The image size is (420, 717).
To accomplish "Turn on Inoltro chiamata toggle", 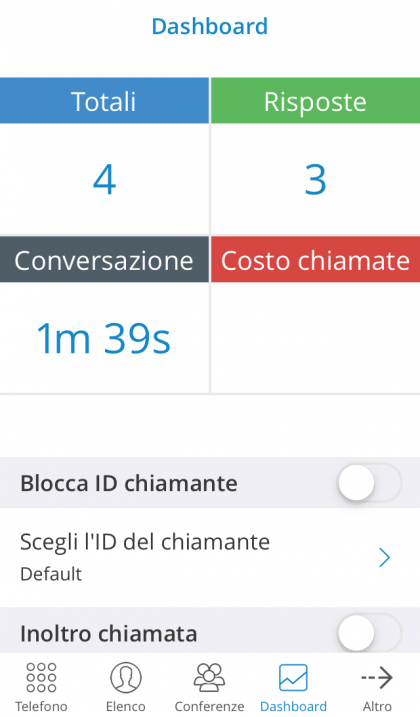I will tap(370, 633).
